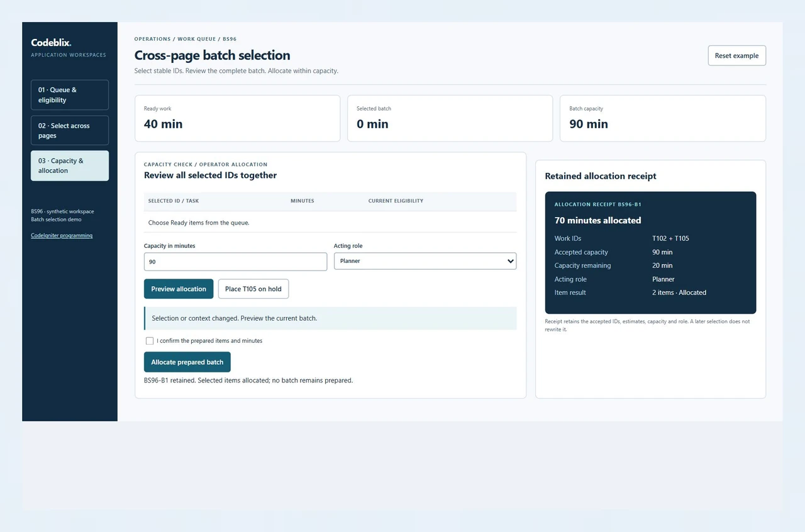The image size is (805, 532).
Task: Click the Selected ID / Task column header
Action: (174, 201)
